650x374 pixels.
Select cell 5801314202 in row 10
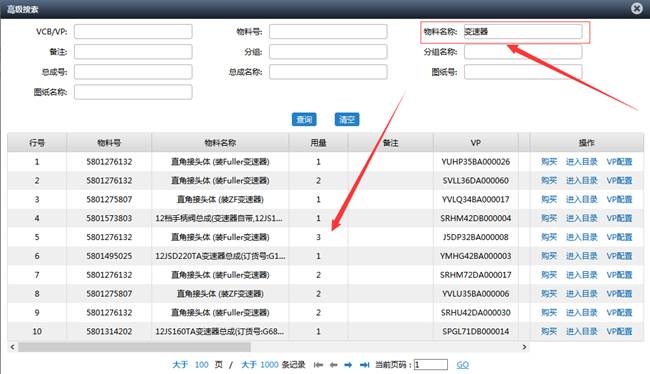109,331
